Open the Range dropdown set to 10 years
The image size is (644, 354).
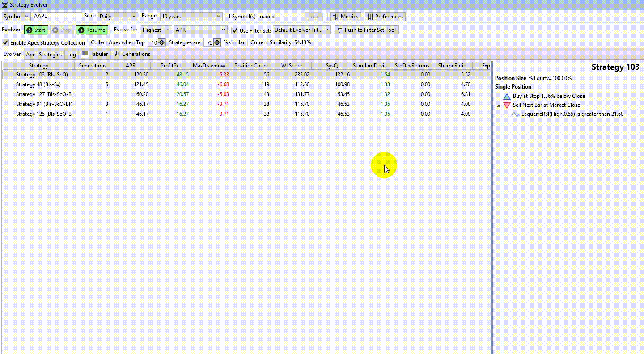[x=191, y=17]
